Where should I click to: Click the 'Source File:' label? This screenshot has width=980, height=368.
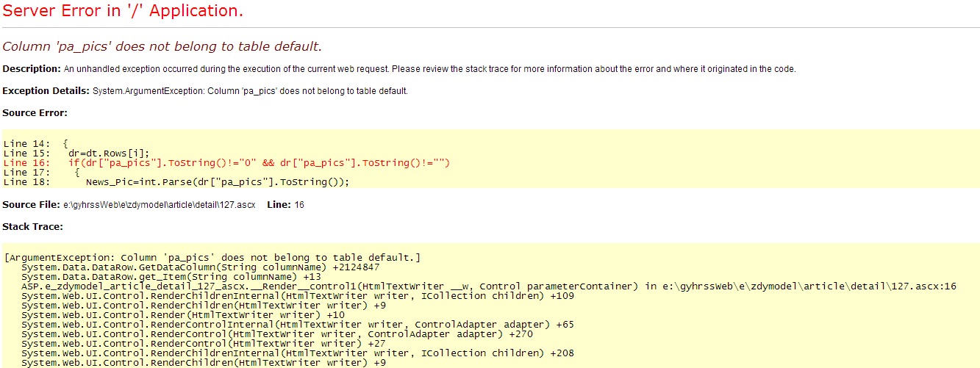32,204
